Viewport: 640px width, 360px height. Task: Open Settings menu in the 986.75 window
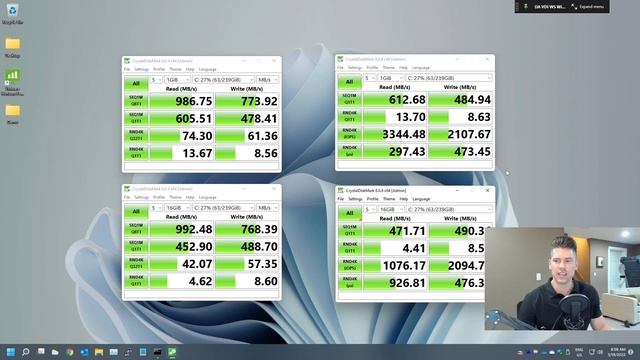[x=142, y=69]
